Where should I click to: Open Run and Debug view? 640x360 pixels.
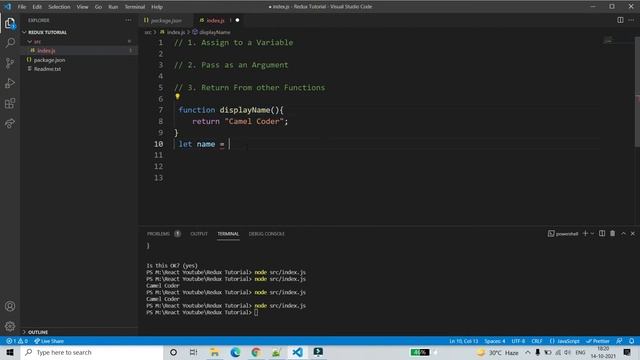coord(10,83)
